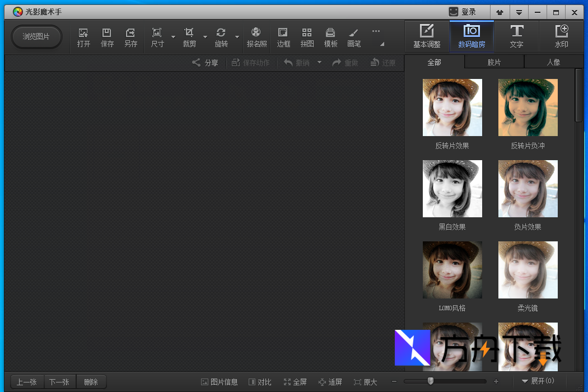This screenshot has width=588, height=392.
Task: Click the Browse Pictures (浏览图片) button
Action: click(36, 37)
